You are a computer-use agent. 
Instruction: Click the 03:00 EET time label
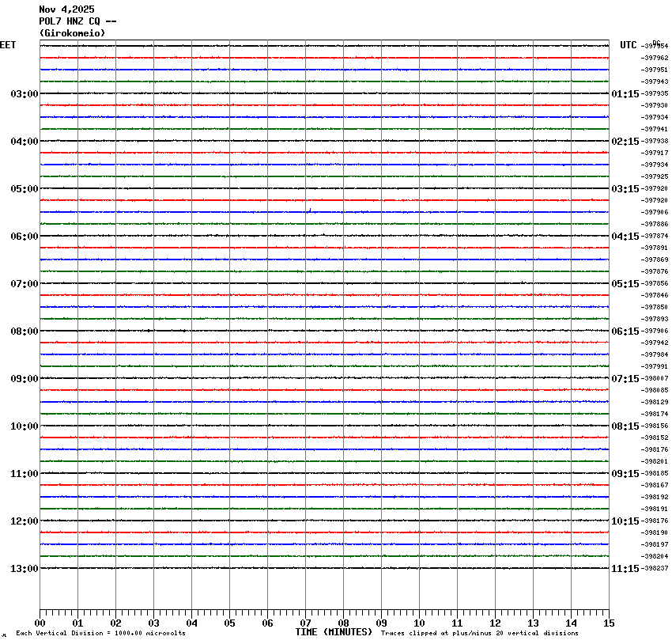(24, 94)
